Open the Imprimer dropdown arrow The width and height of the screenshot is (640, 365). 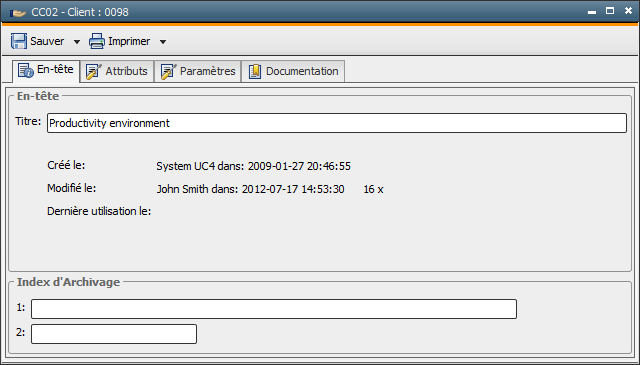click(x=163, y=42)
